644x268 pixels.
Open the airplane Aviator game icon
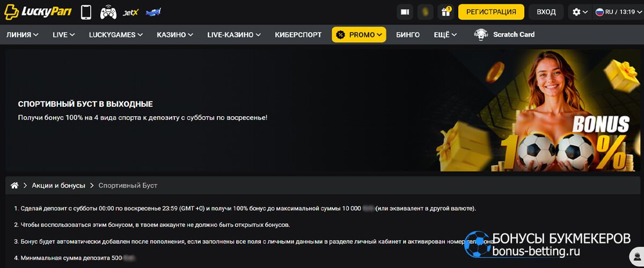point(153,12)
